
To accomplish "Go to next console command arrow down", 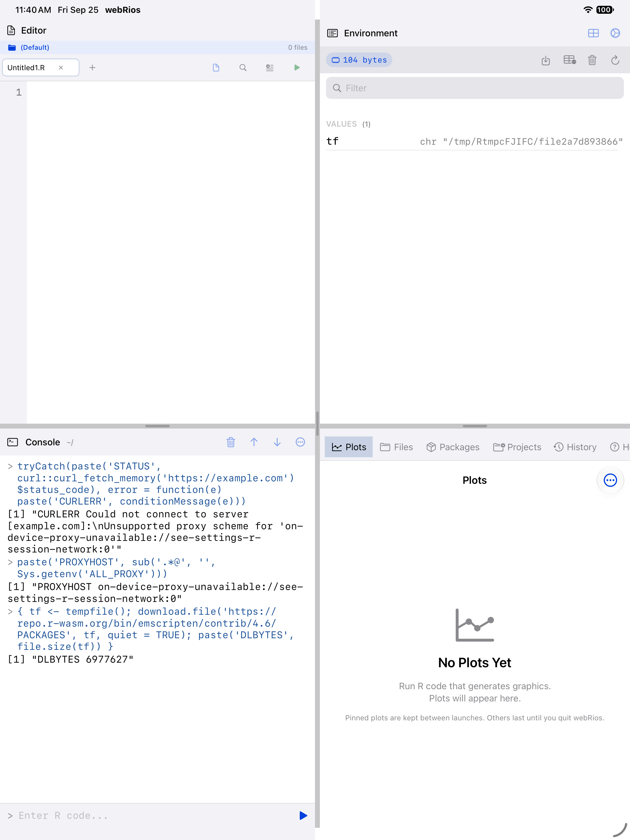I will (x=277, y=442).
